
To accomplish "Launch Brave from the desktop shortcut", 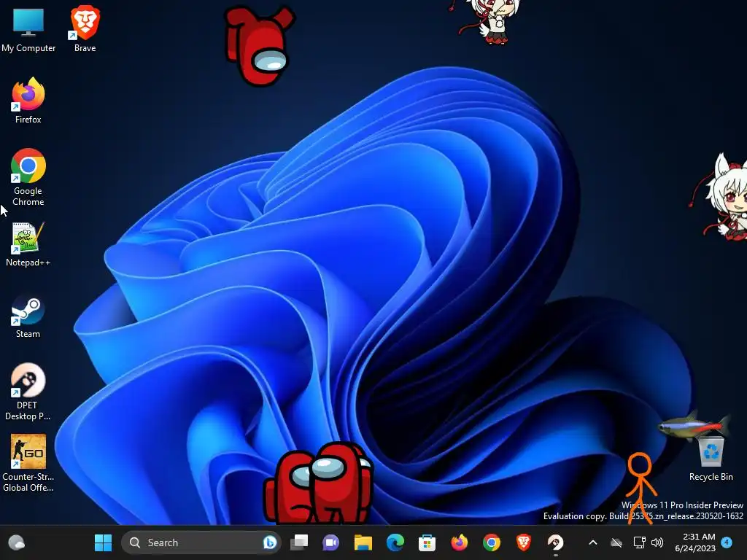I will 85,29.
